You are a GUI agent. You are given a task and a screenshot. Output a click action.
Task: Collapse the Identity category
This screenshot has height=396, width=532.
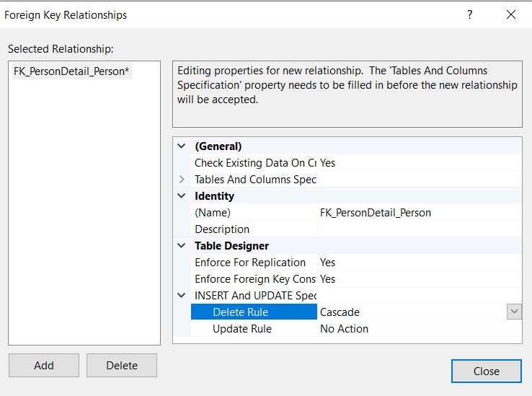point(182,196)
